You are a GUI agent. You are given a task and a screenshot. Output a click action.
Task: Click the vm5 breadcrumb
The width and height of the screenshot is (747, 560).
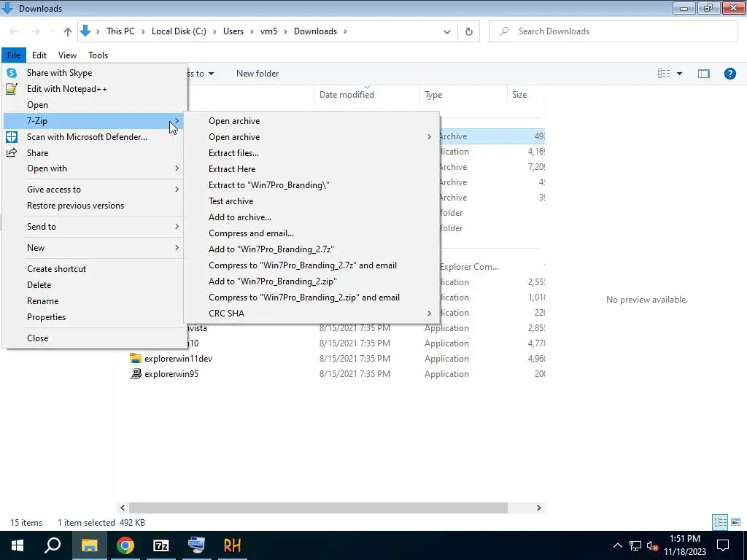(x=268, y=31)
